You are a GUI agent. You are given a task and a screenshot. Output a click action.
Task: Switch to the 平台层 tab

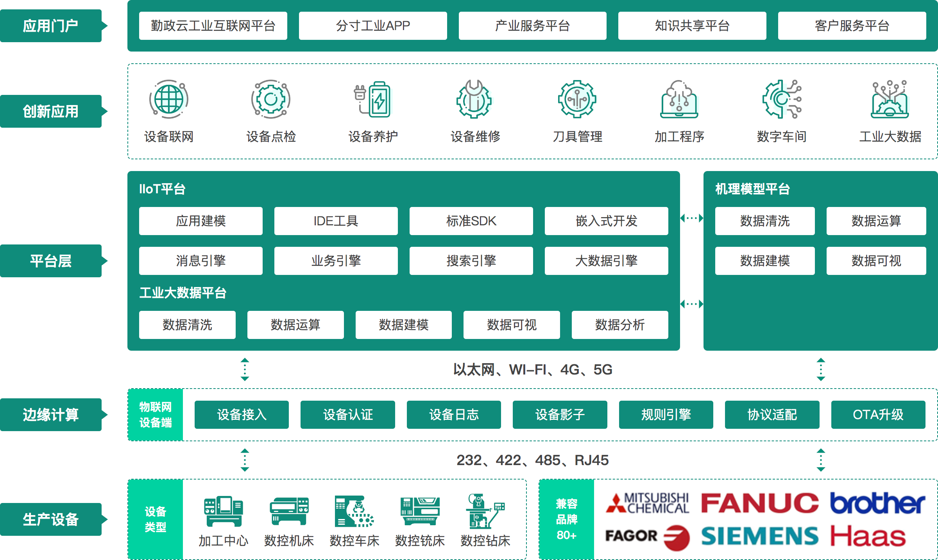point(51,261)
